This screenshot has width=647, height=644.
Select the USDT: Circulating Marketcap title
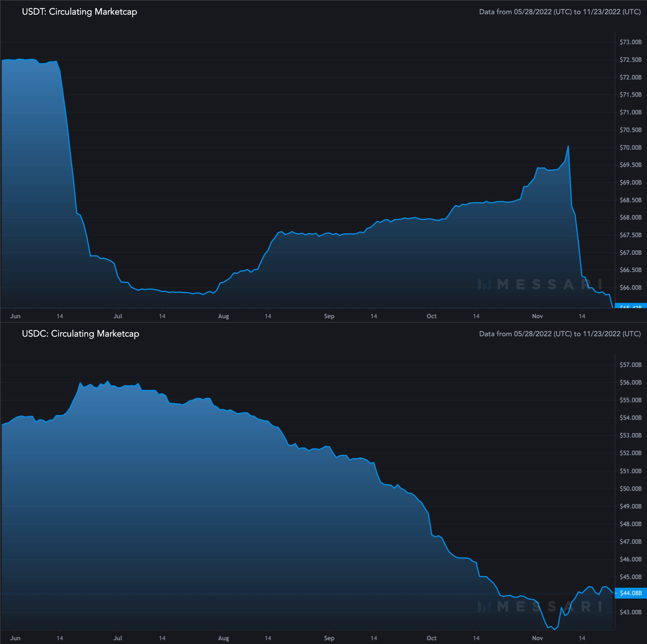(80, 12)
